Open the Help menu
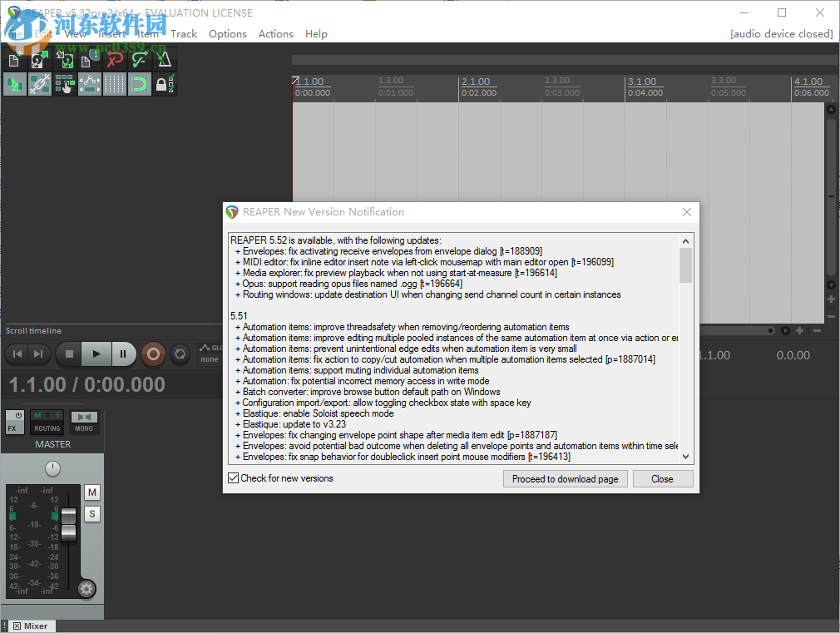The image size is (840, 633). (316, 34)
